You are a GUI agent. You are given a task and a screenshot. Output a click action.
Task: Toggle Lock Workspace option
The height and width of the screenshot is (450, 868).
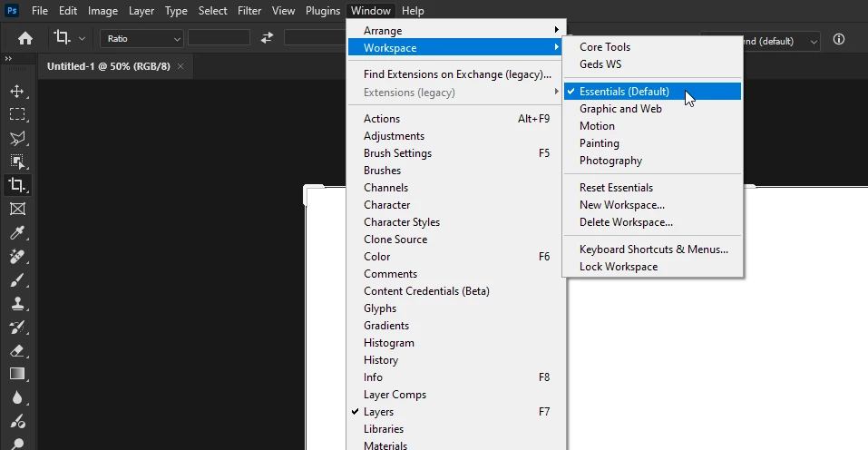coord(652,266)
